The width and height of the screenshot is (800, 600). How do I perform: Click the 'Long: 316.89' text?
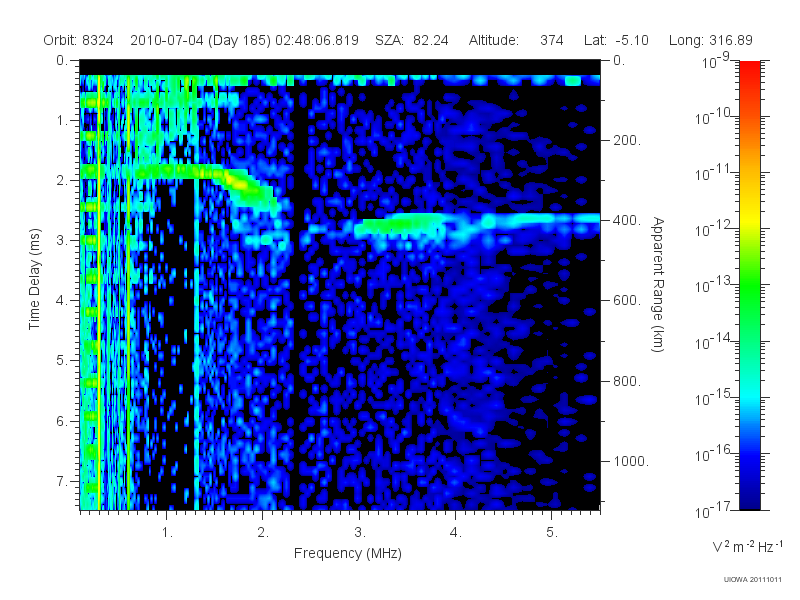pyautogui.click(x=711, y=40)
